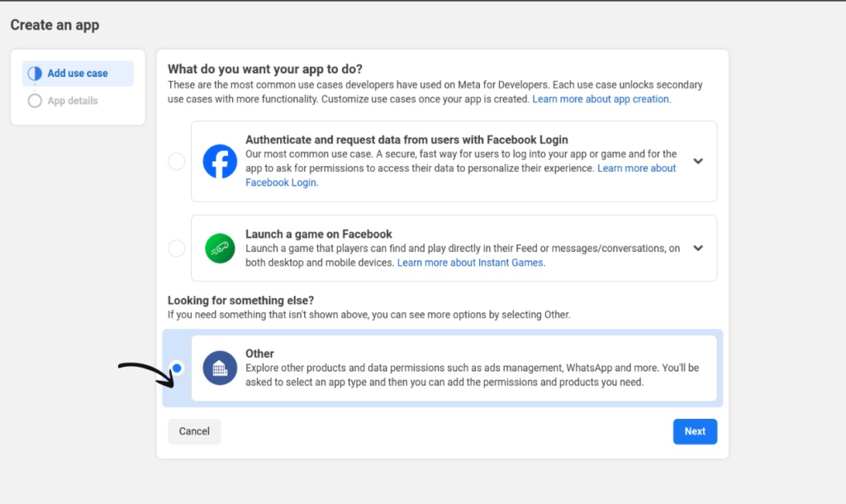This screenshot has width=846, height=504.
Task: Select the Launch a game radio button
Action: (177, 248)
